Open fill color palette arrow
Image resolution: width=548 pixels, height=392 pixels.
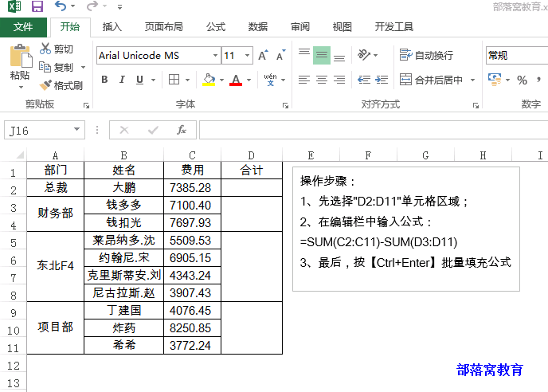tap(221, 80)
